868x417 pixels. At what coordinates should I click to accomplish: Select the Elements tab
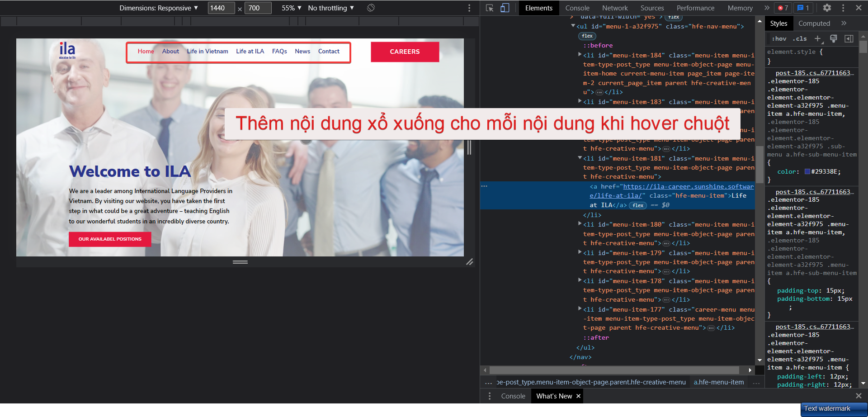pos(538,8)
